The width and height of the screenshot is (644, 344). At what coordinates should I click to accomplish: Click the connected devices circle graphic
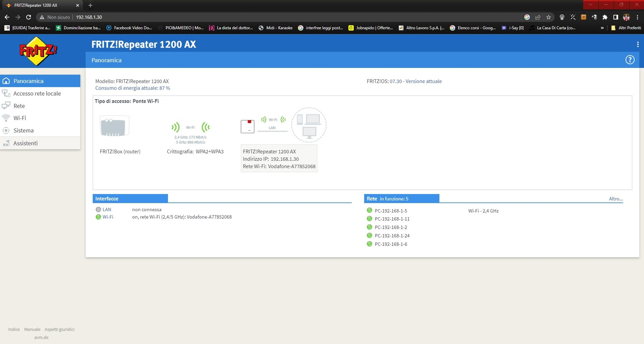(309, 125)
